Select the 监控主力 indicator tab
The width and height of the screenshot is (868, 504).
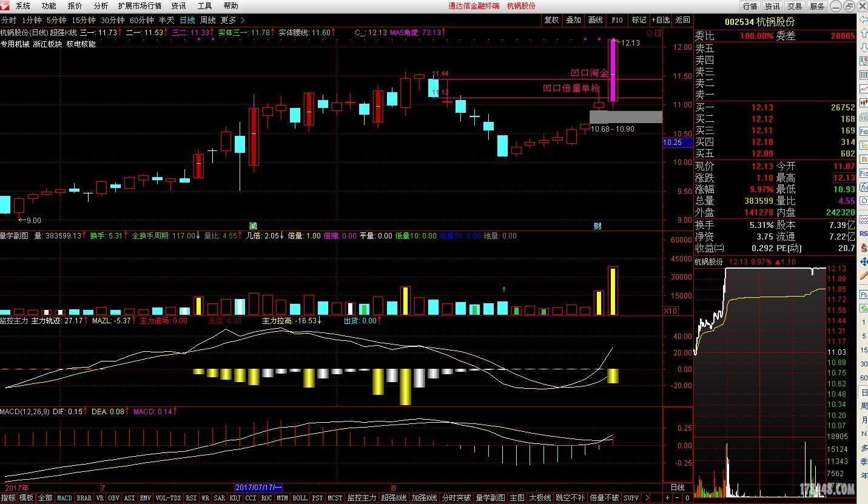[362, 498]
